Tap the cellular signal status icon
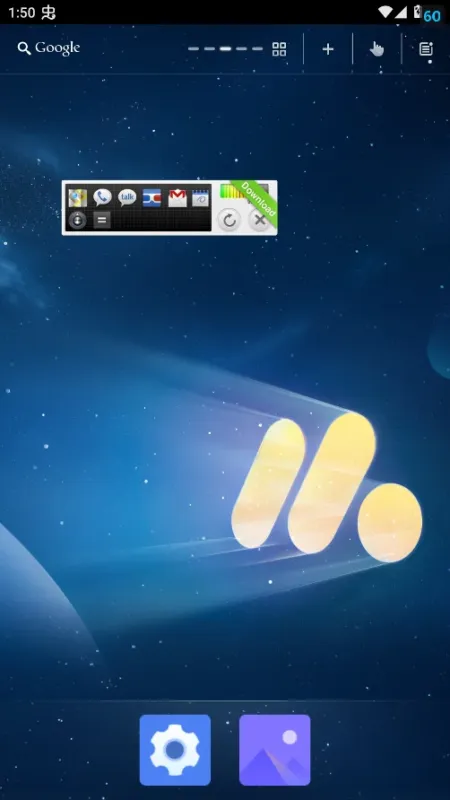Screen dimensions: 450x800 [x=401, y=12]
